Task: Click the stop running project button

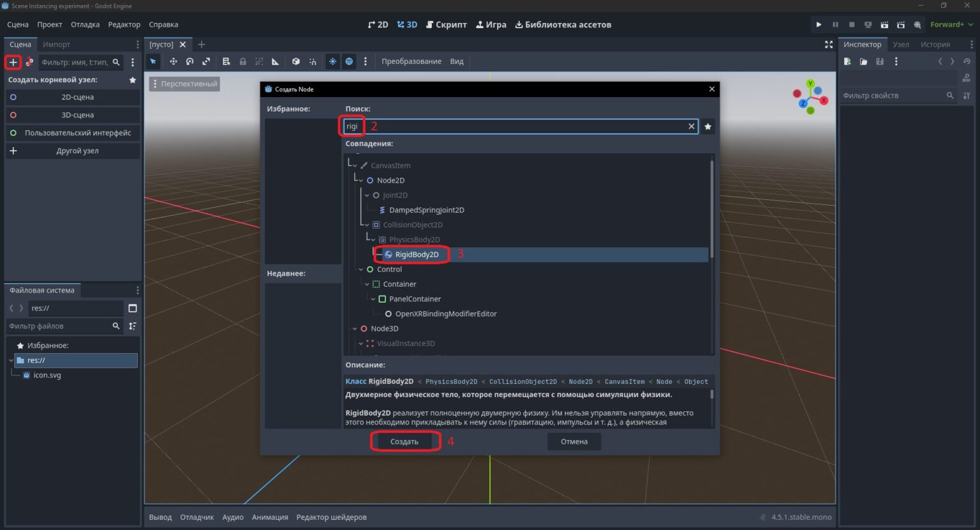Action: [x=852, y=24]
